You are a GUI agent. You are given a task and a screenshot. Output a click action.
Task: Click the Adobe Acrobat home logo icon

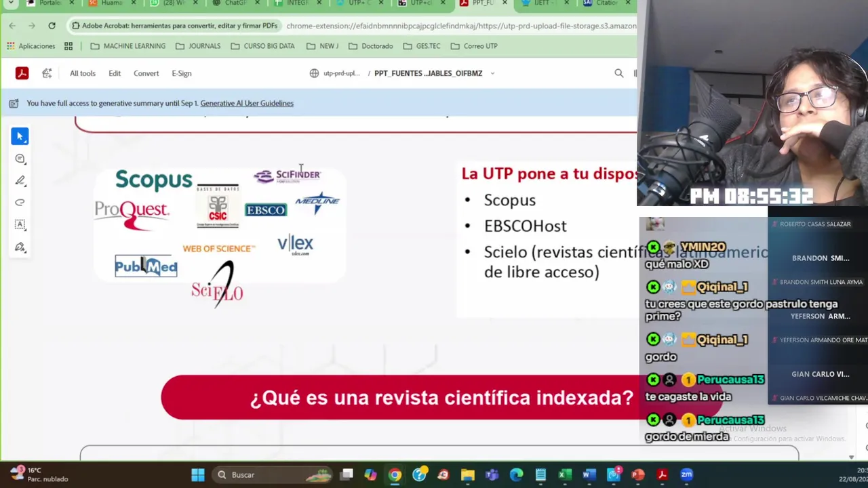pos(22,73)
